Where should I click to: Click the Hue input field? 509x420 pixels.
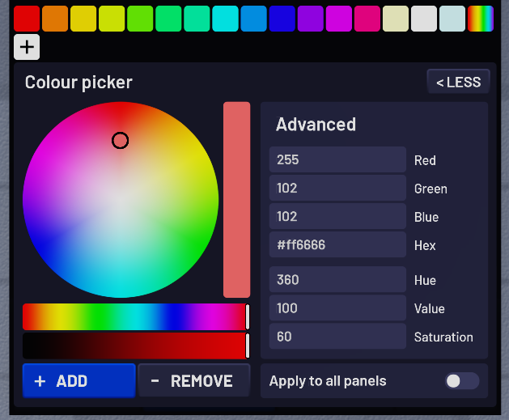tap(337, 280)
